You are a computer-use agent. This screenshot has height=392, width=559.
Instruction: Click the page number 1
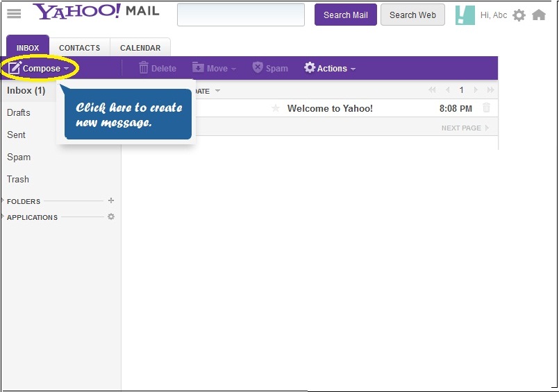[x=461, y=90]
